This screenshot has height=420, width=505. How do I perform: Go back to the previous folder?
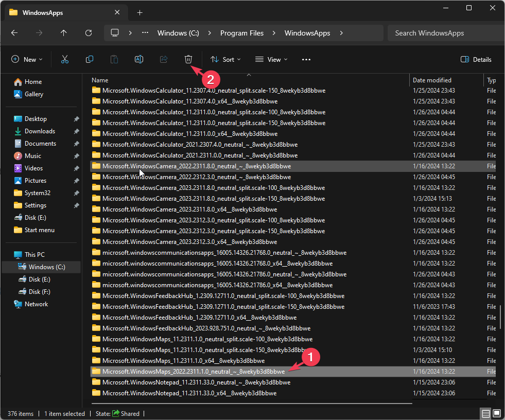point(14,32)
